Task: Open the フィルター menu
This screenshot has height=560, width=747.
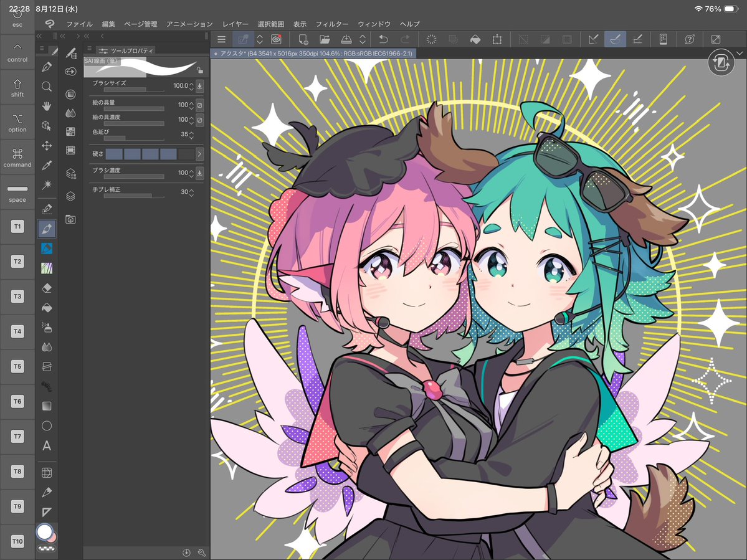Action: coord(332,24)
